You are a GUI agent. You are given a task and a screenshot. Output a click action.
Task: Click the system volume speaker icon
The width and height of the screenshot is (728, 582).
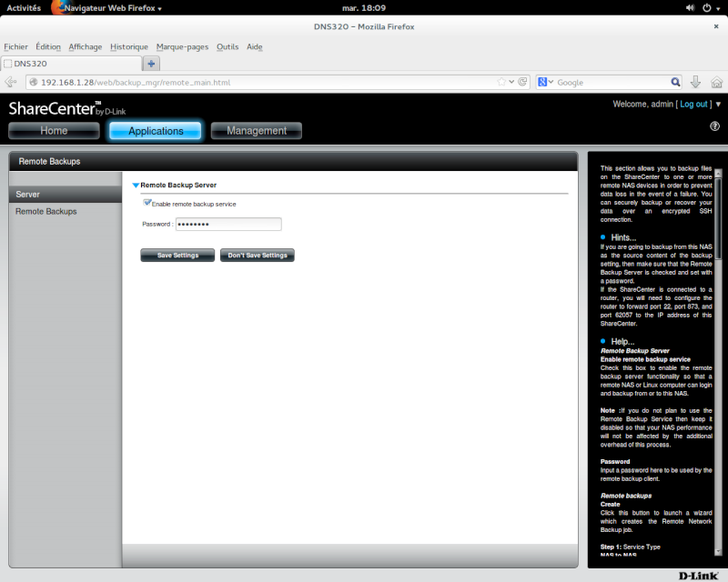[x=690, y=8]
